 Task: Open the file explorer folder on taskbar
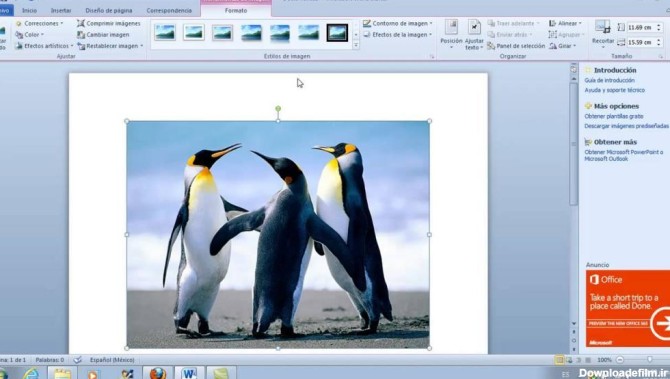click(62, 373)
